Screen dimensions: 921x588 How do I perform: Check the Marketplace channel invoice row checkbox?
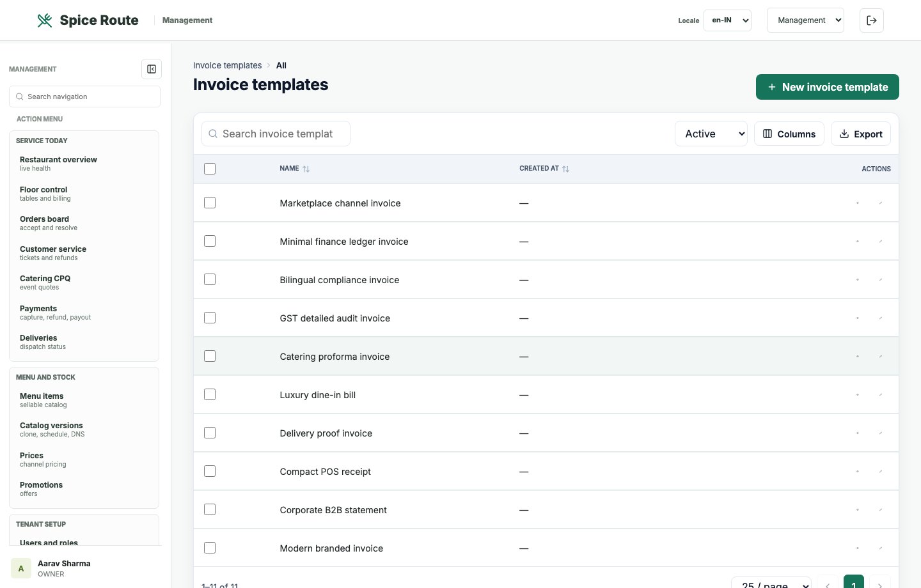tap(210, 203)
